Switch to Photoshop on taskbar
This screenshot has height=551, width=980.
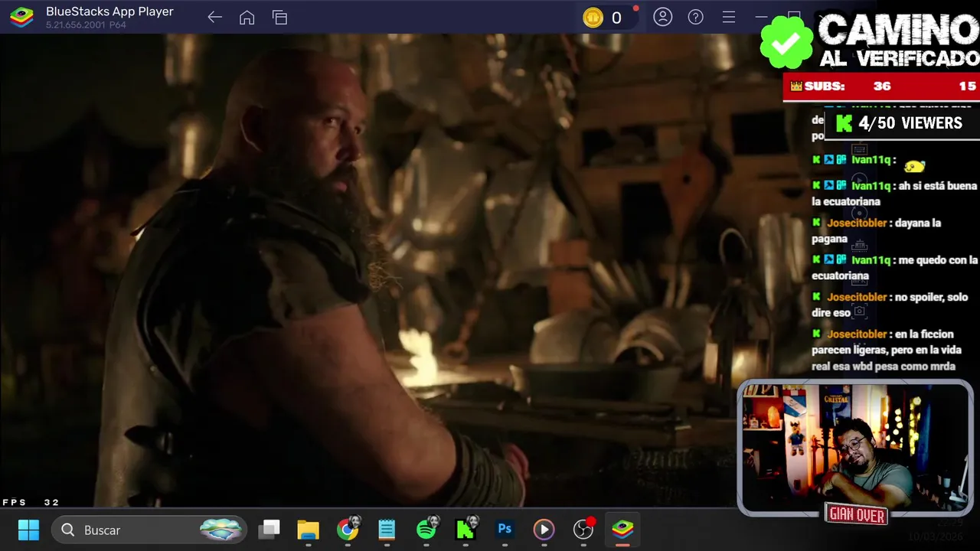505,529
